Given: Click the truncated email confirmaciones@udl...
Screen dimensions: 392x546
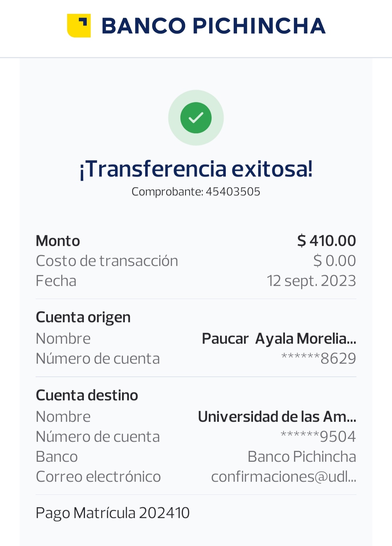Looking at the screenshot, I should pyautogui.click(x=283, y=477).
